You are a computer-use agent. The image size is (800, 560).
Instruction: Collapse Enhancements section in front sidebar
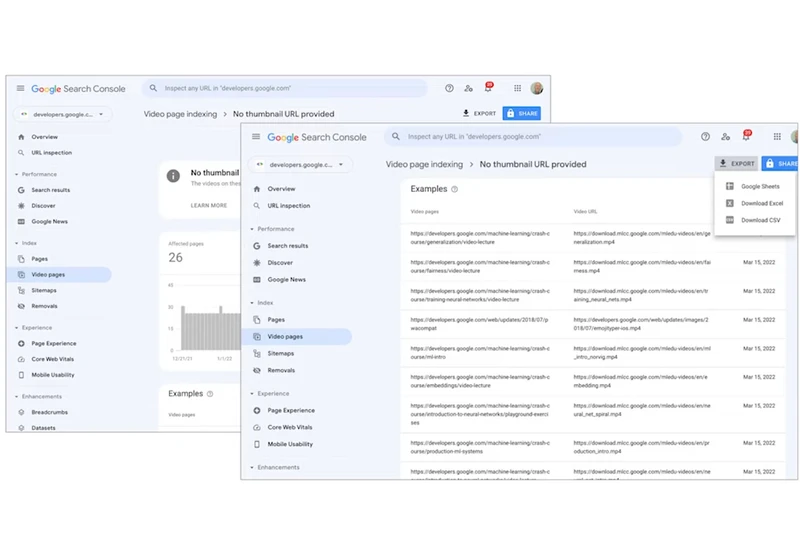[x=252, y=467]
